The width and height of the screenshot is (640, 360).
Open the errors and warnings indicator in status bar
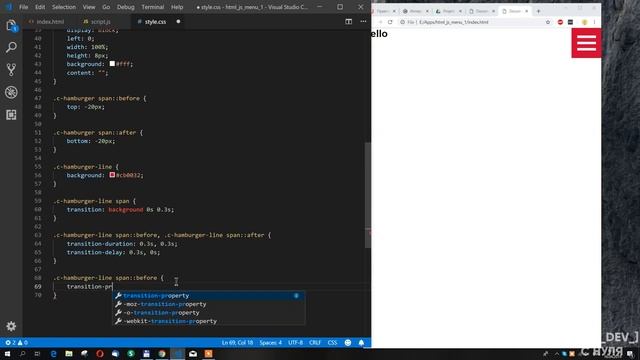click(x=16, y=342)
